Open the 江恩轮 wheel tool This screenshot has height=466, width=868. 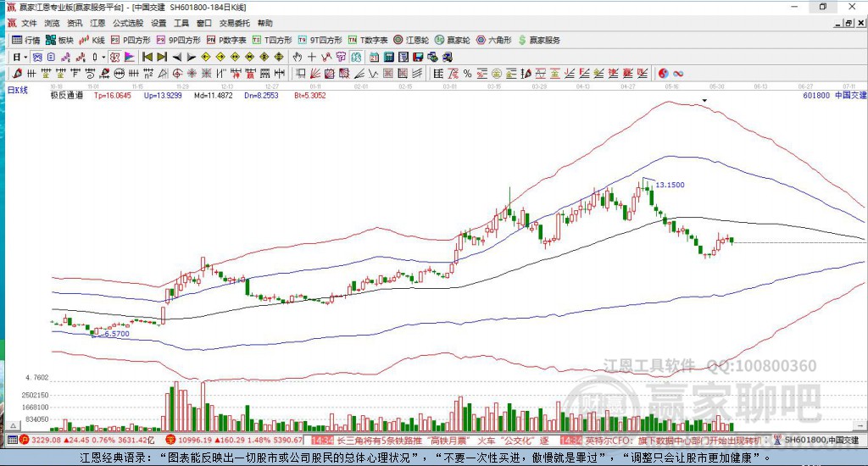(x=411, y=40)
